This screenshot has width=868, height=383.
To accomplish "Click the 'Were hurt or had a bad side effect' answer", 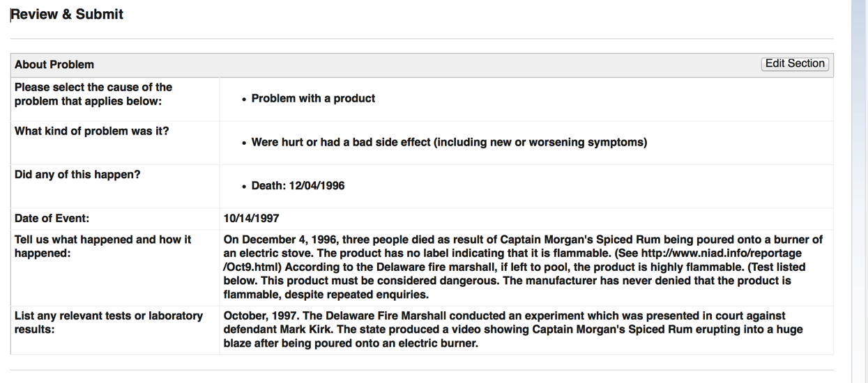I will [449, 143].
